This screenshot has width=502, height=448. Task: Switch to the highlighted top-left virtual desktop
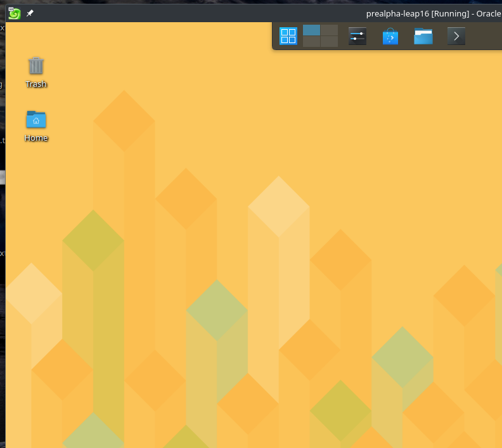coord(311,30)
